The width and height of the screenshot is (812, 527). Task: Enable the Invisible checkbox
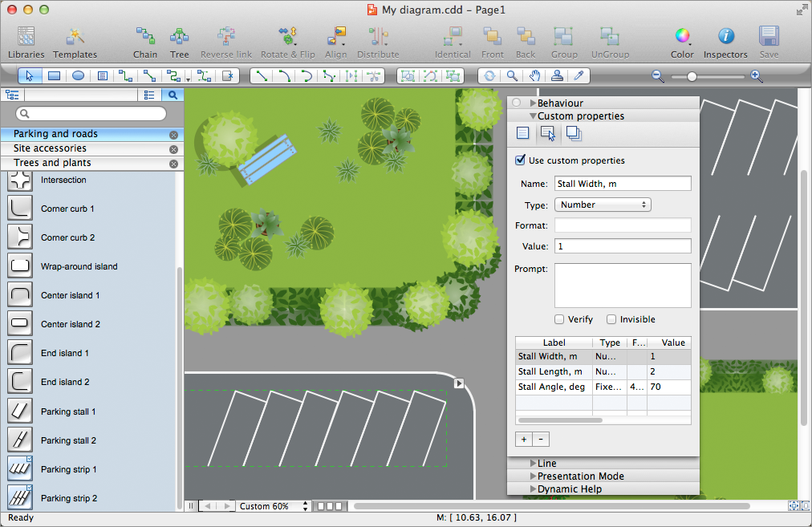(x=611, y=319)
